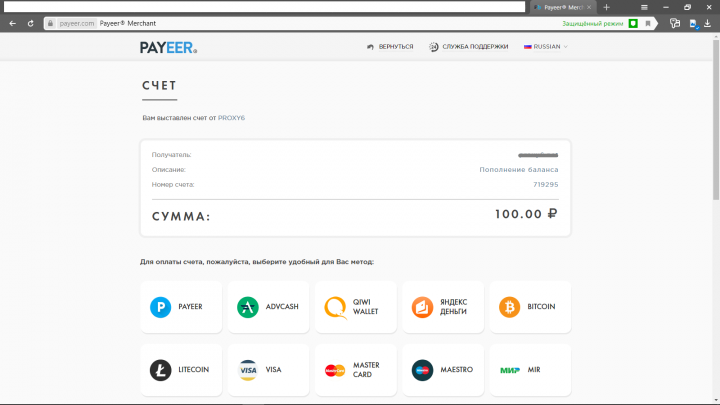This screenshot has width=720, height=405.
Task: Open the RUSSIAN language dropdown
Action: click(x=546, y=47)
